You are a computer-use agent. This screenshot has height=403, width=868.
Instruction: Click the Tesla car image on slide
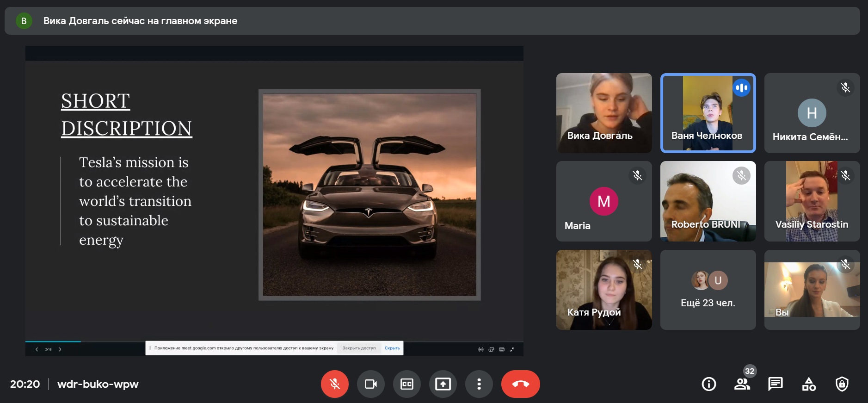(369, 195)
